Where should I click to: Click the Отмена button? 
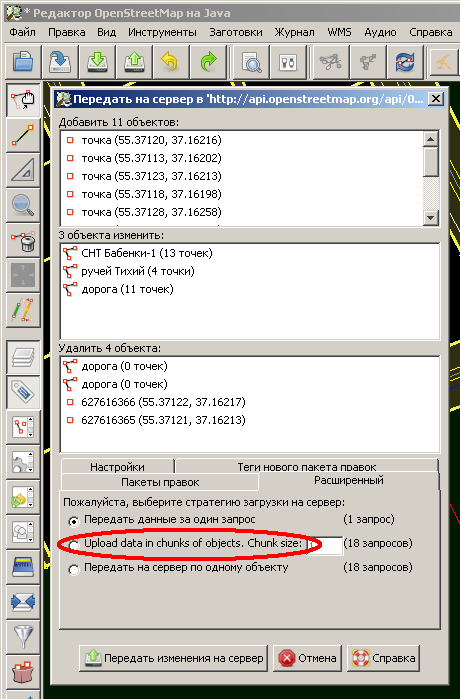point(308,658)
